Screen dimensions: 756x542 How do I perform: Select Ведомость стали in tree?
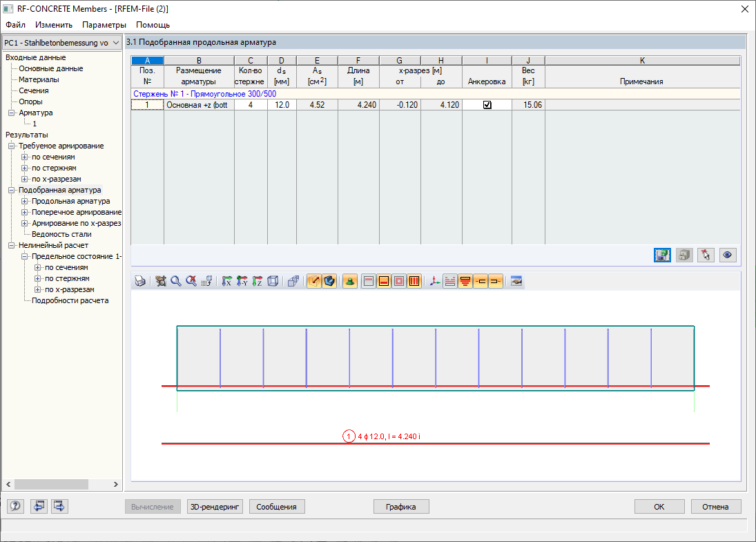click(61, 234)
